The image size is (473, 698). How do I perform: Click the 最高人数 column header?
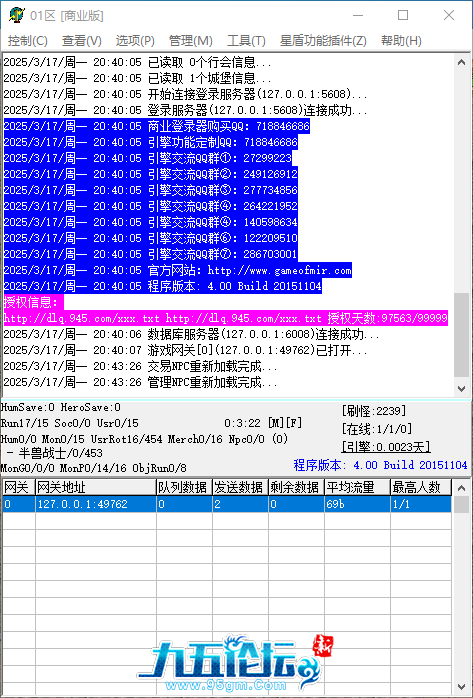[421, 487]
